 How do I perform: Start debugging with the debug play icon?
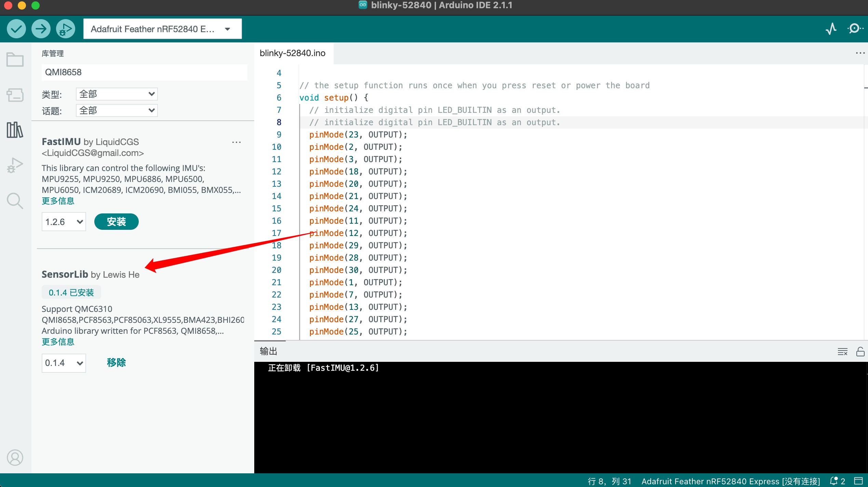point(65,29)
